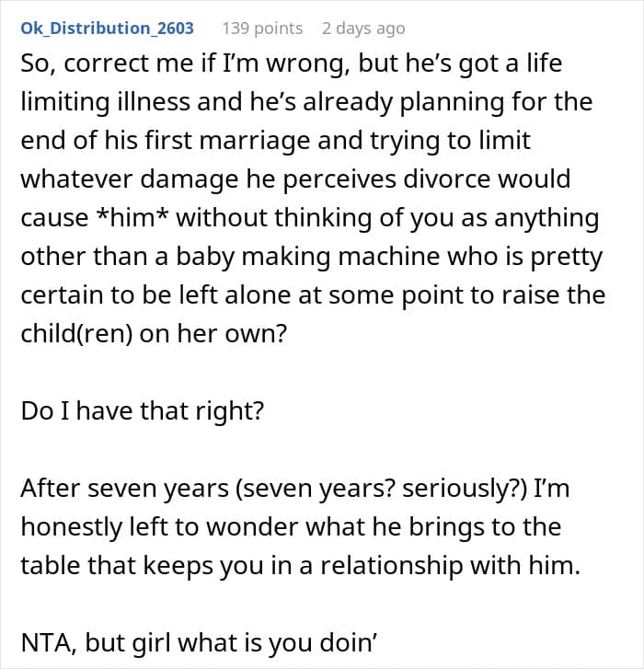The width and height of the screenshot is (644, 669).
Task: Click the line "Do I have that right?"
Action: pyautogui.click(x=142, y=410)
